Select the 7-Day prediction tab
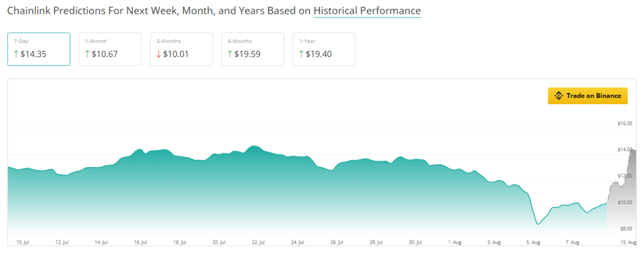This screenshot has width=644, height=255. pos(39,49)
